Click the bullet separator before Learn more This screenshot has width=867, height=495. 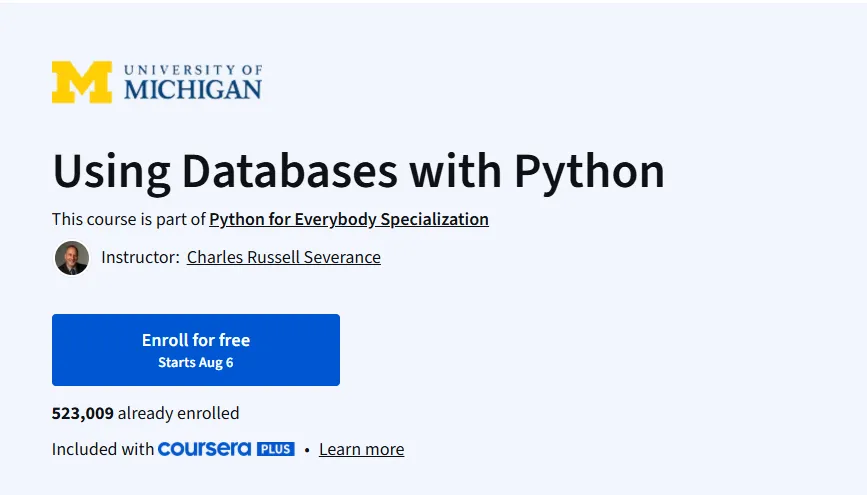click(x=307, y=450)
